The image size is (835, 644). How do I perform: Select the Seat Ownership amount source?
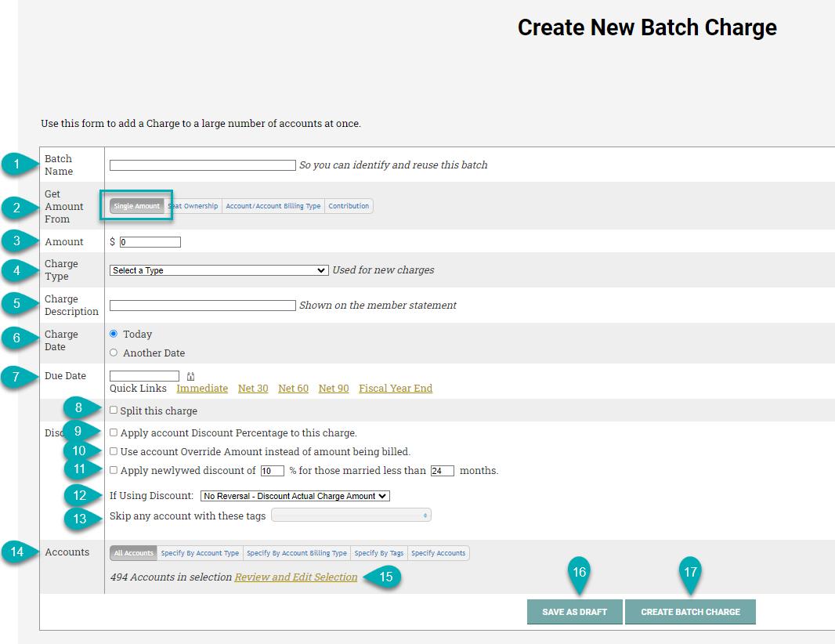193,206
